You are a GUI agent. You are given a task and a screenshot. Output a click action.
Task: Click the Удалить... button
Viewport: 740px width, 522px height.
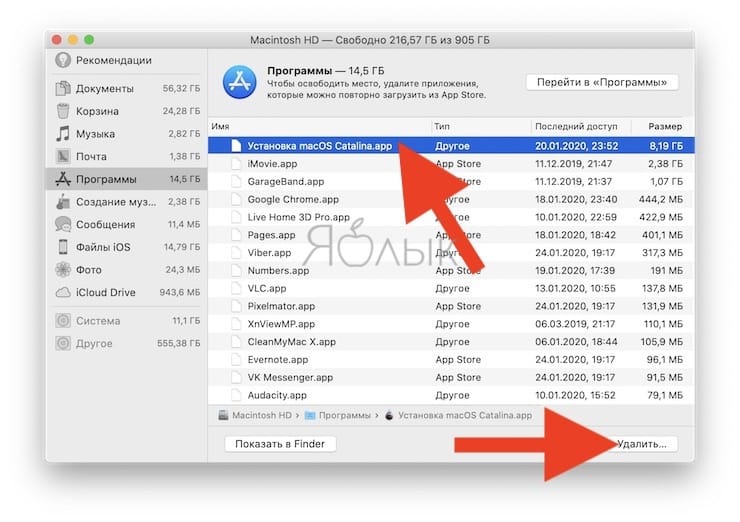pos(642,444)
